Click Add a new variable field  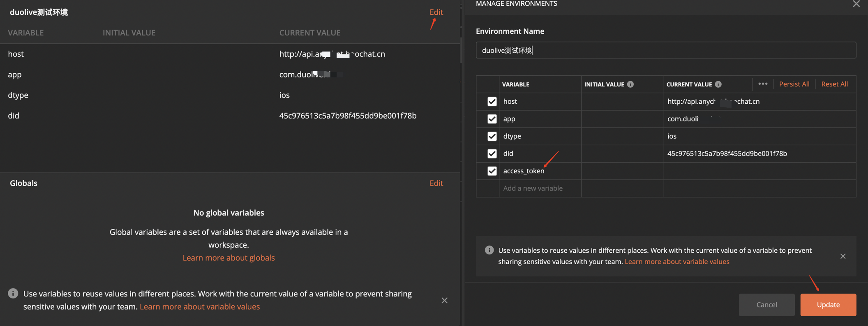[x=540, y=188]
